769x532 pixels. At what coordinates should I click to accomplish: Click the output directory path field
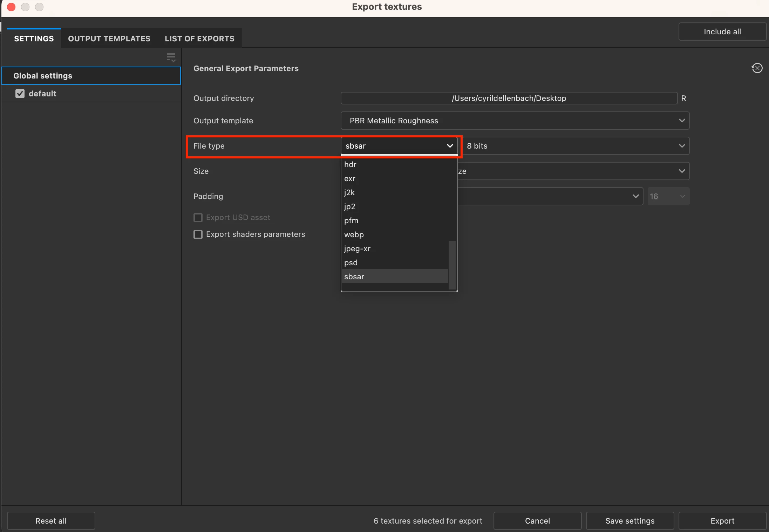(509, 98)
